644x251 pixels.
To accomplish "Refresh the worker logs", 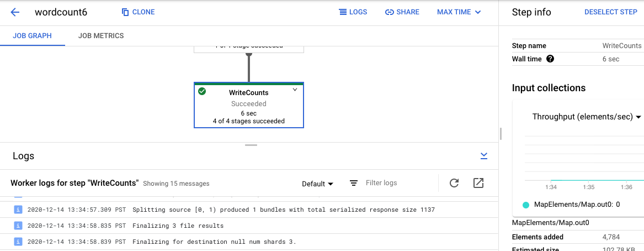I will click(454, 183).
